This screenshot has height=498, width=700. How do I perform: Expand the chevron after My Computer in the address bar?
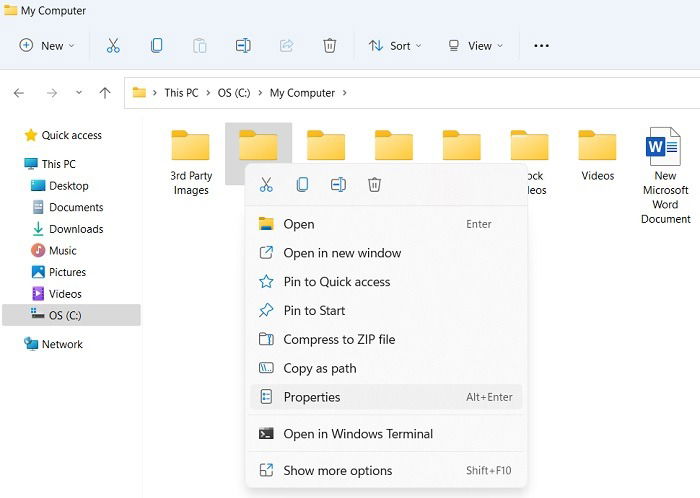click(345, 93)
